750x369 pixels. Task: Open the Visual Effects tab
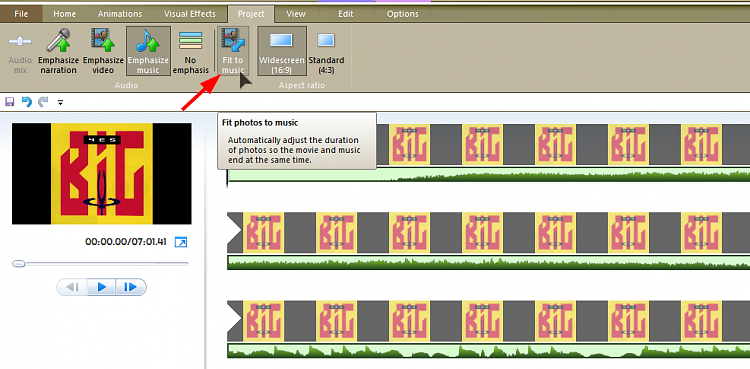[189, 14]
